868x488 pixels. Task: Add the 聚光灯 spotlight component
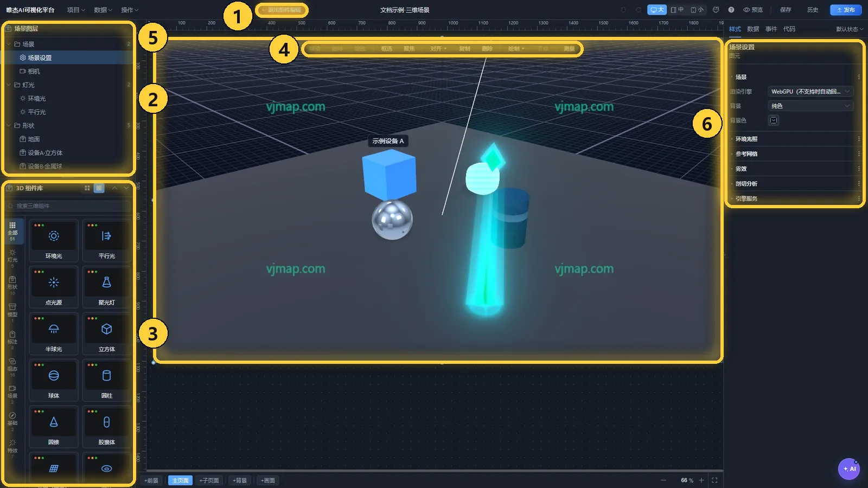click(x=106, y=287)
